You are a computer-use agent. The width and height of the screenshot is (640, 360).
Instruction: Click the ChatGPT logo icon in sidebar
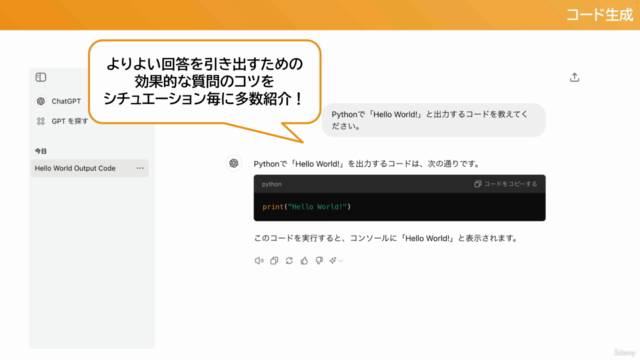41,101
